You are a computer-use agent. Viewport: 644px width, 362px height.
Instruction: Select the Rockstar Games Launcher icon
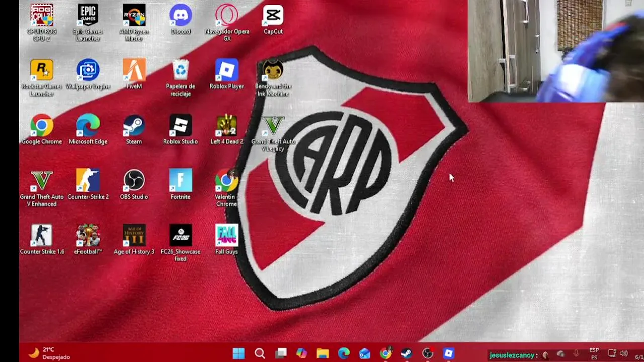click(x=42, y=78)
